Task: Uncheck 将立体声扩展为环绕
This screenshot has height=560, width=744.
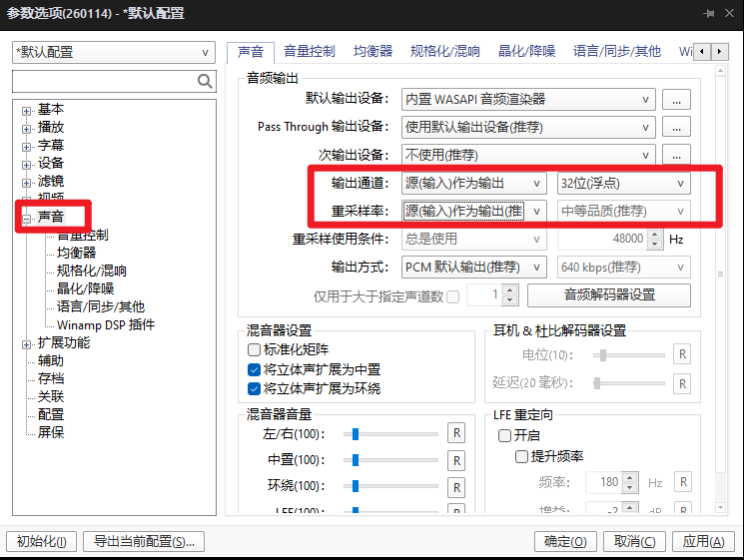Action: pos(254,389)
